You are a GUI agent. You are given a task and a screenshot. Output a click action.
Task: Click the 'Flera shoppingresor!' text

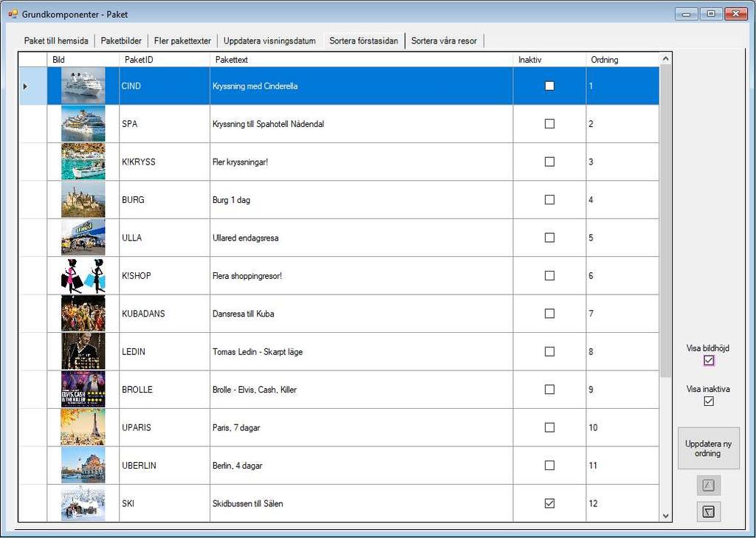point(247,276)
